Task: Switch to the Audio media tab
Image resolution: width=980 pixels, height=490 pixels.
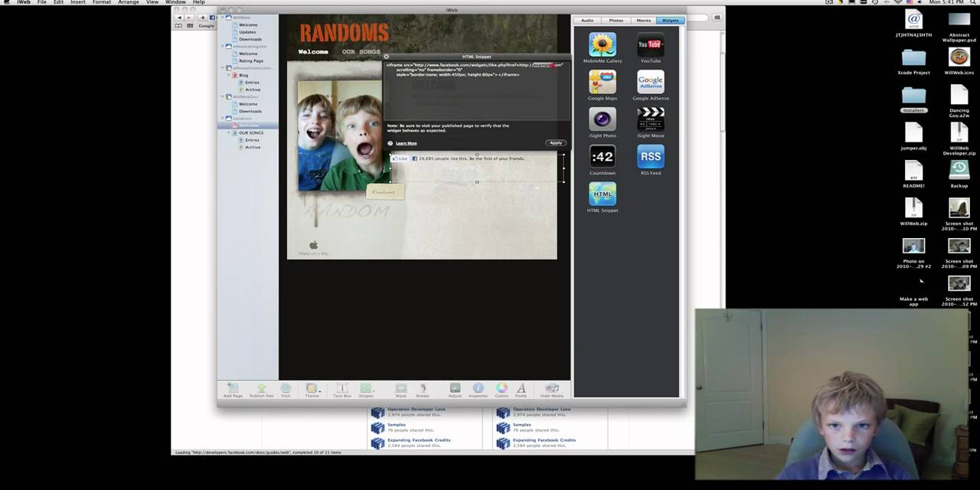Action: (587, 21)
